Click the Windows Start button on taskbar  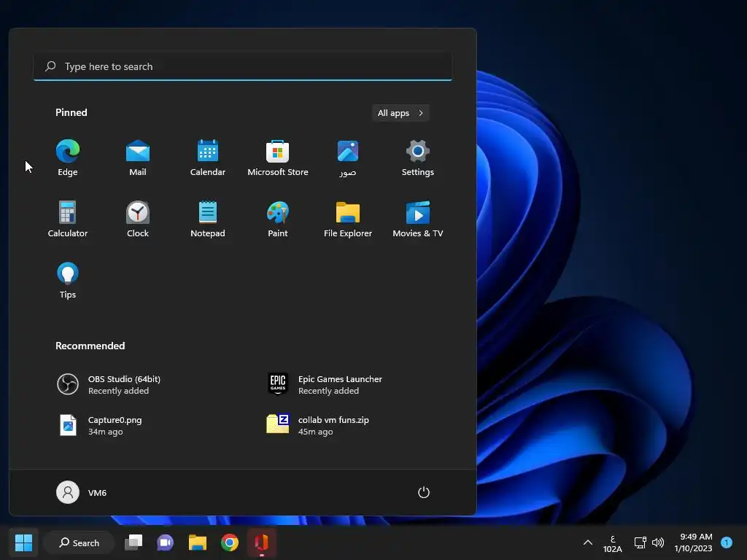pyautogui.click(x=23, y=542)
